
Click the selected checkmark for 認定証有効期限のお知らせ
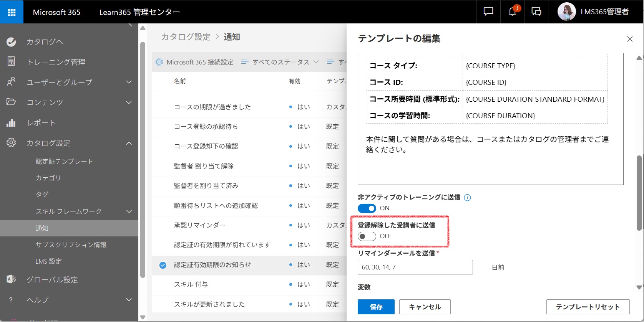163,265
